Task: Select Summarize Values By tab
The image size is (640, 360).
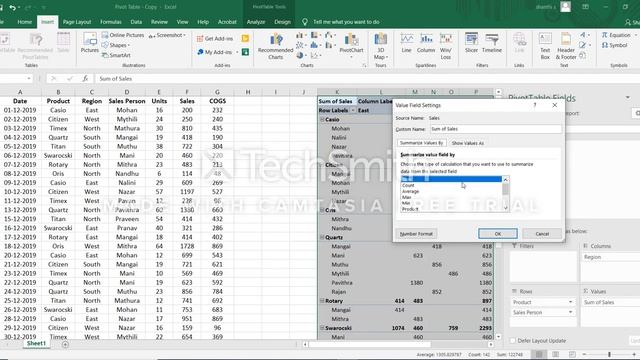Action: (x=421, y=143)
